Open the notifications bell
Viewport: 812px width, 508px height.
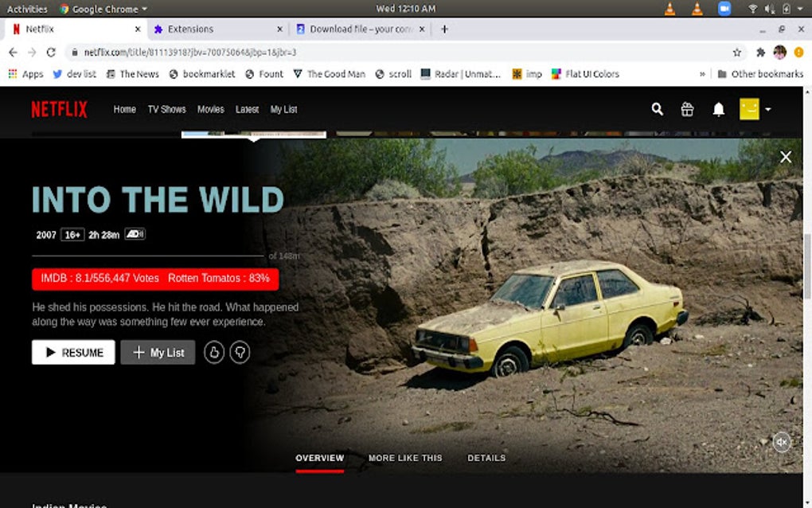click(x=718, y=109)
